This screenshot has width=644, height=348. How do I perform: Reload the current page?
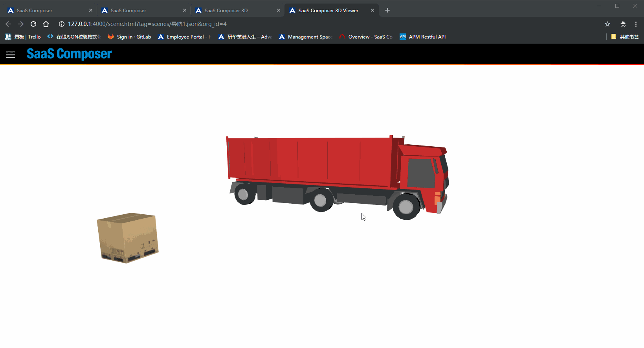point(33,24)
